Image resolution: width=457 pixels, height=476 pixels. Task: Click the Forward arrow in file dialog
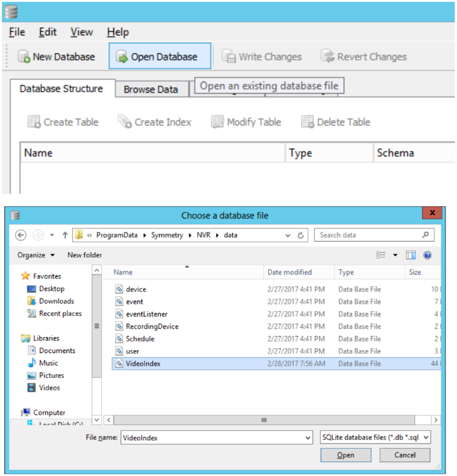pyautogui.click(x=38, y=236)
